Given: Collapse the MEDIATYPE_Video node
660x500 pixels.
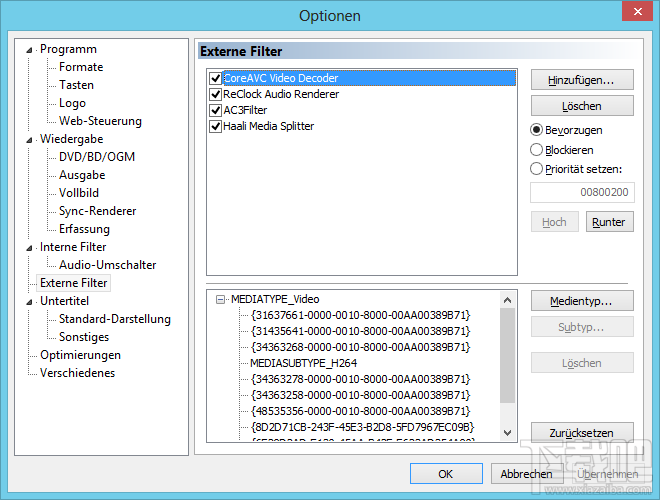Looking at the screenshot, I should tap(220, 299).
